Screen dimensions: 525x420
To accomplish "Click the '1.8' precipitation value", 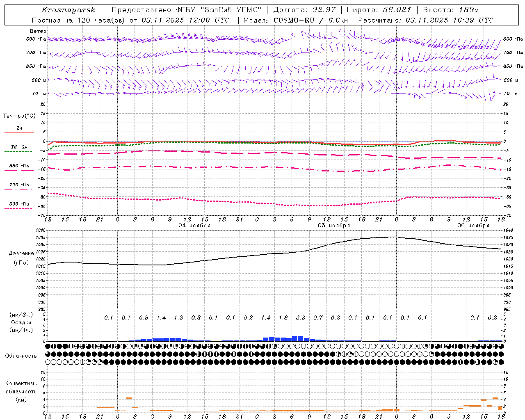I will coord(283,317).
